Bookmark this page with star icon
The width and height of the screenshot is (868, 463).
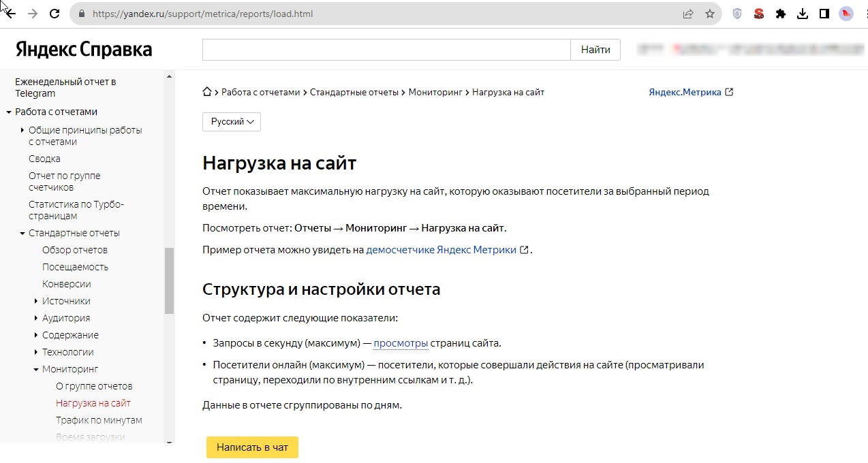coord(710,14)
